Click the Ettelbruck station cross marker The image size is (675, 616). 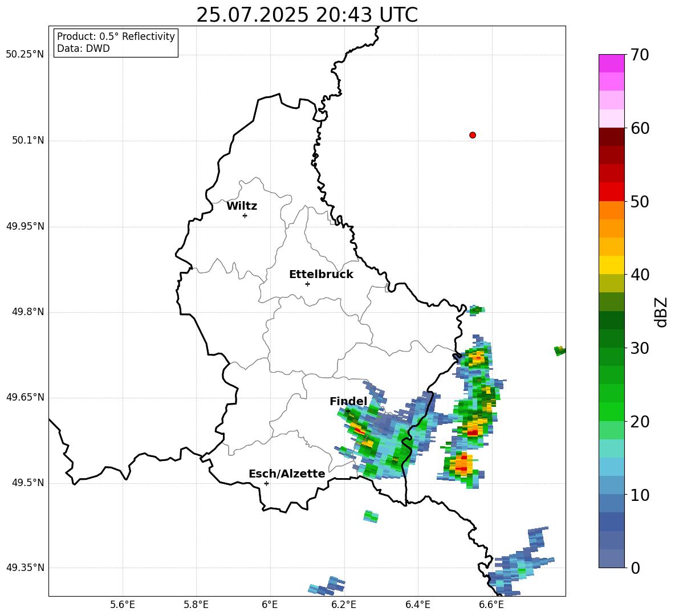[307, 284]
